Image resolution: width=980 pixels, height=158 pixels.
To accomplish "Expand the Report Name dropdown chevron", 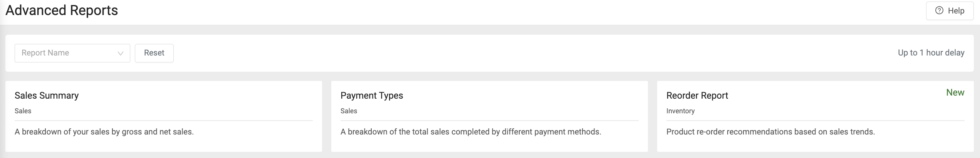I will (120, 53).
